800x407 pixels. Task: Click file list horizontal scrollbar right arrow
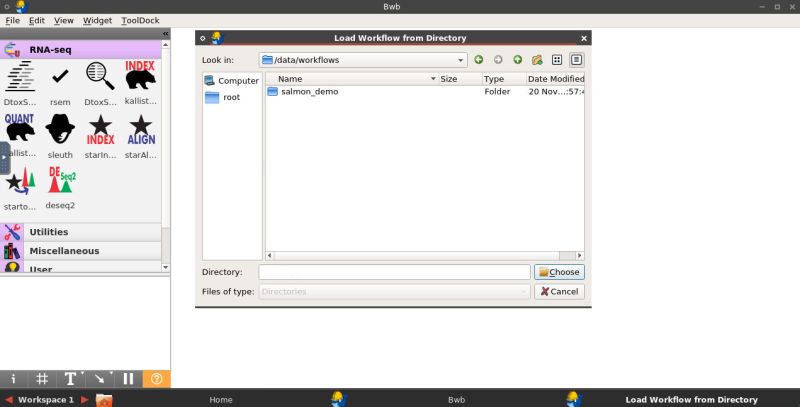tap(580, 256)
